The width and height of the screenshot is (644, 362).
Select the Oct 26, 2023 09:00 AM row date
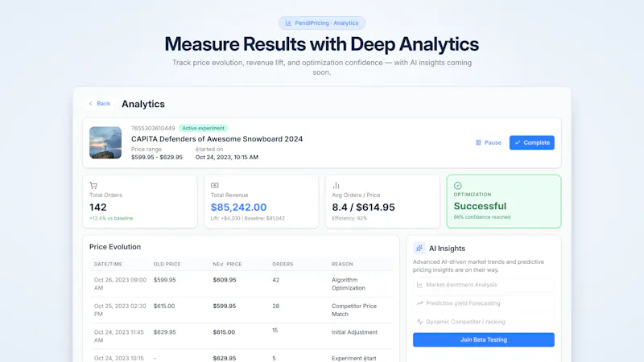120,284
